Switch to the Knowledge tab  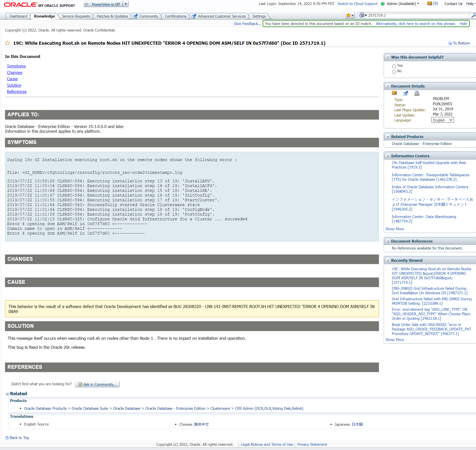[x=45, y=16]
